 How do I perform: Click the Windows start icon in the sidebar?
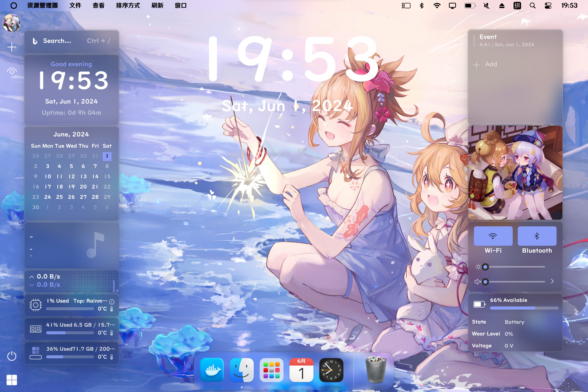coord(12,380)
